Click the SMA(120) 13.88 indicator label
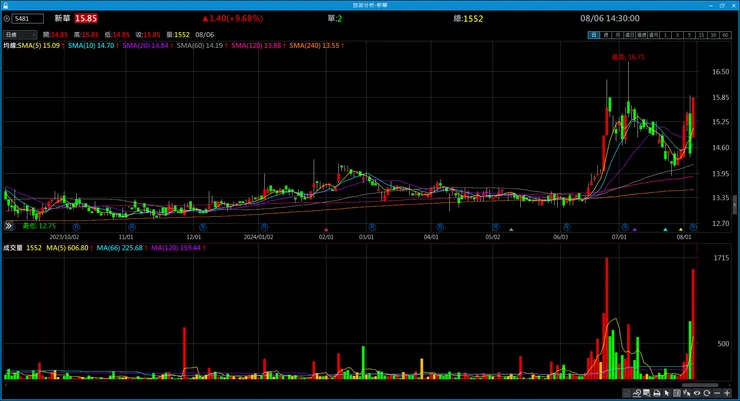 pyautogui.click(x=256, y=46)
